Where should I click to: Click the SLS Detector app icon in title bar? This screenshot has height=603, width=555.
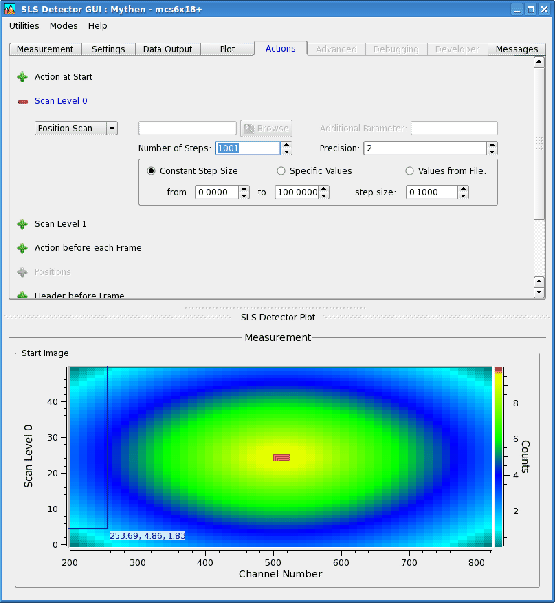[x=9, y=9]
